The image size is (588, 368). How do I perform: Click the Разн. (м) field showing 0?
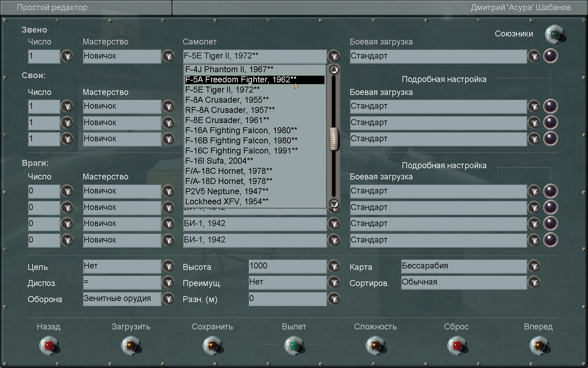point(288,299)
